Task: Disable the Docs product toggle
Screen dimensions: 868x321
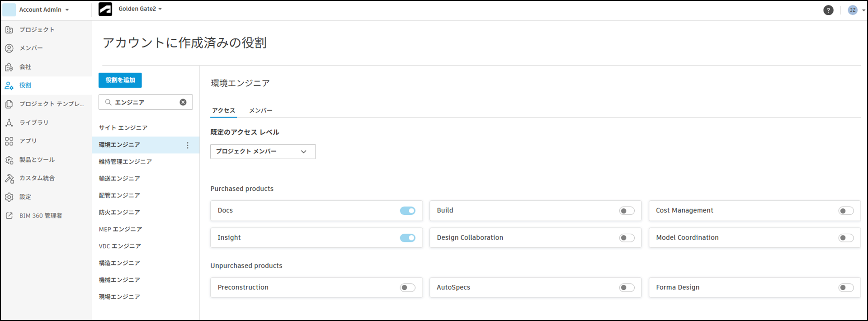Action: point(407,211)
